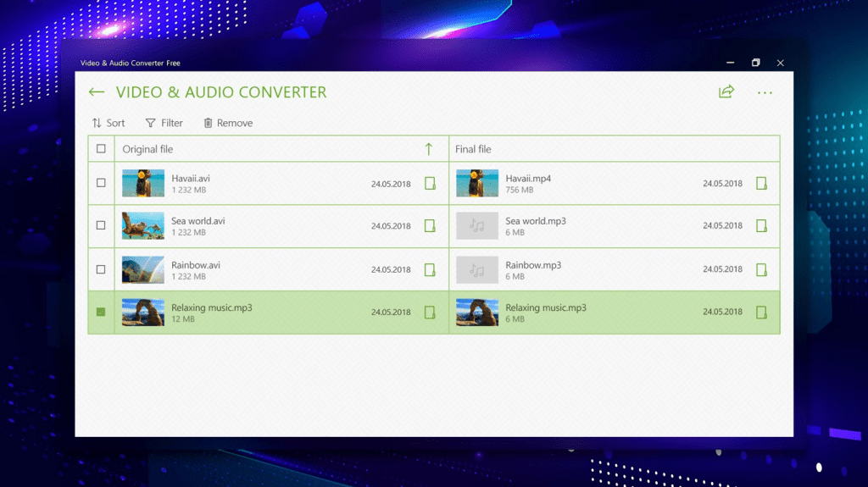
Task: Click the file icon beside Havaii.avi
Action: (x=430, y=183)
